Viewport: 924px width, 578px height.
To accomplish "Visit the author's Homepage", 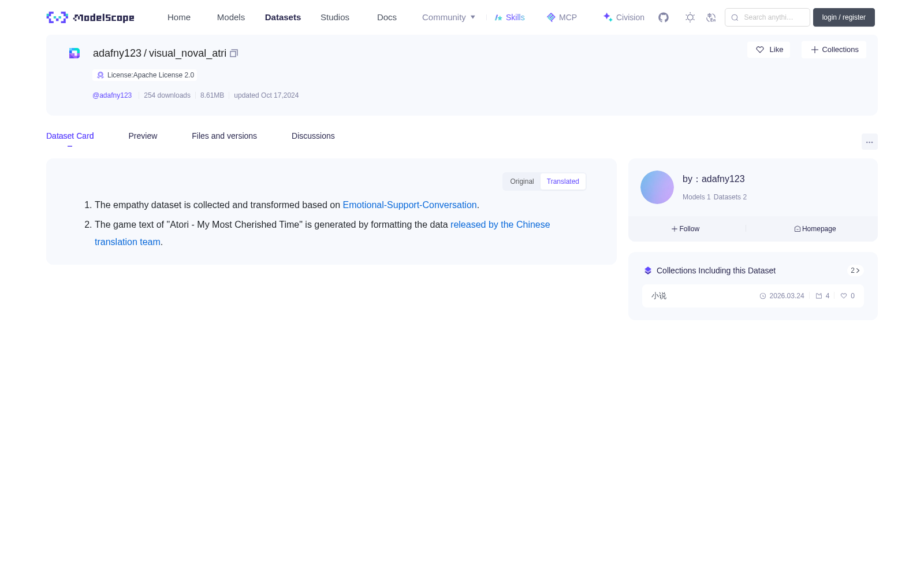I will [x=815, y=229].
